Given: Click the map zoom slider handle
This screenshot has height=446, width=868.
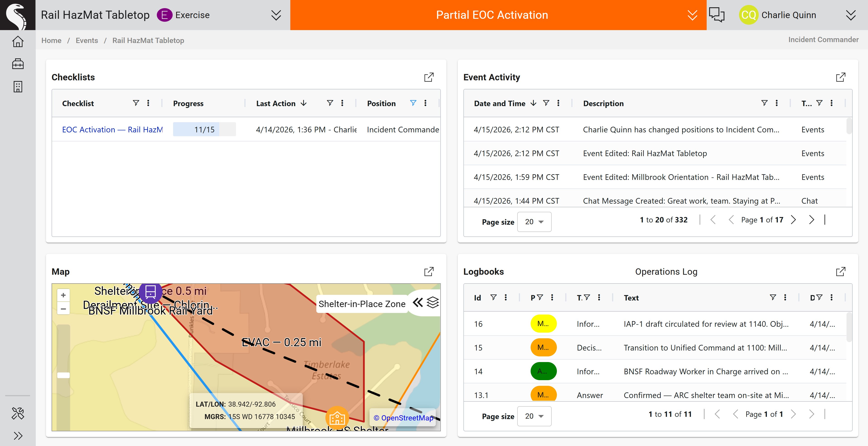Looking at the screenshot, I should point(63,375).
